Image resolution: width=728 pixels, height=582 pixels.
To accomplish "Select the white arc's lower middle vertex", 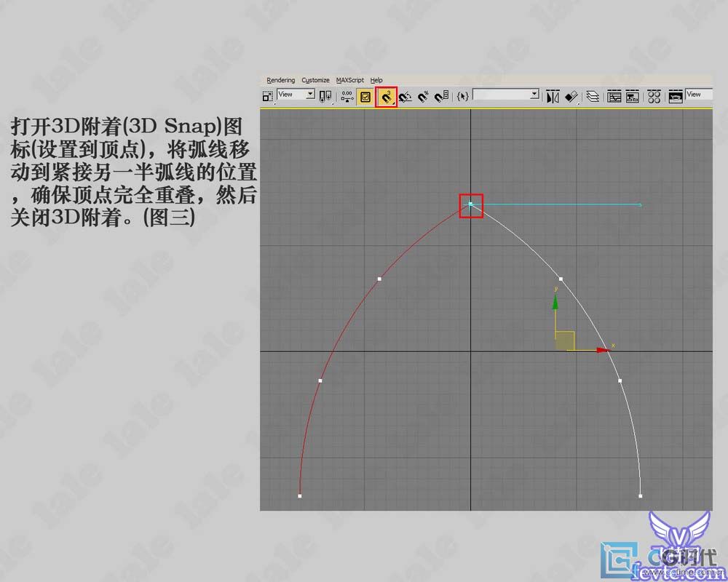I will pyautogui.click(x=620, y=380).
